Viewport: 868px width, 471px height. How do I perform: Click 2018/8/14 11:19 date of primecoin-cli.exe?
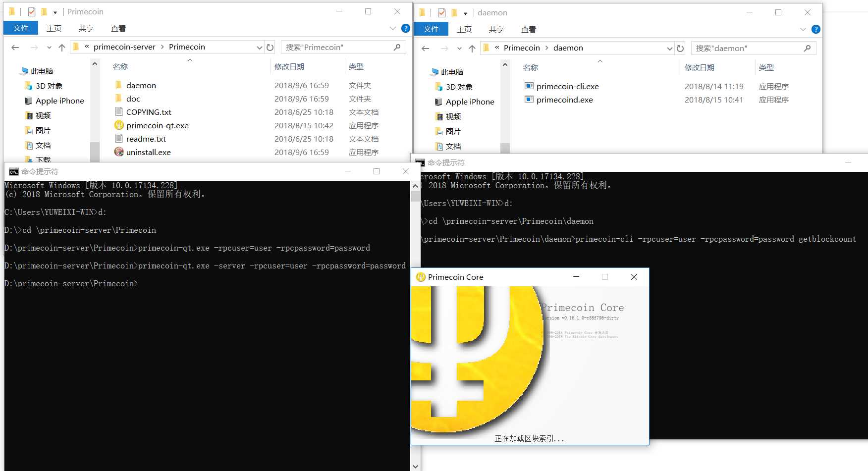point(714,86)
